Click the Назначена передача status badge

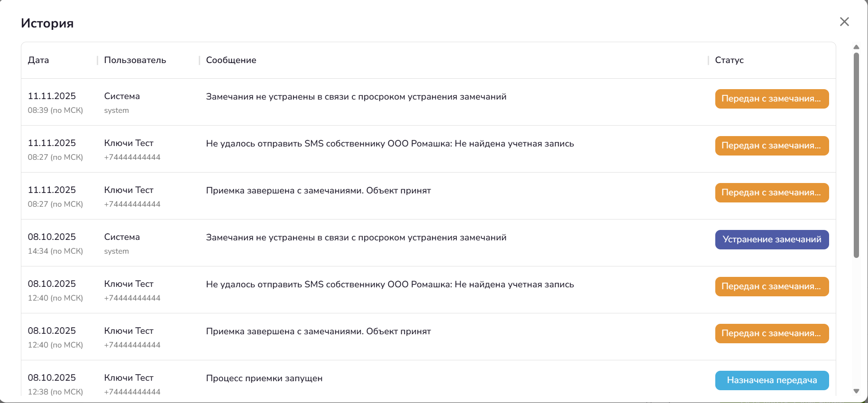[x=772, y=380]
